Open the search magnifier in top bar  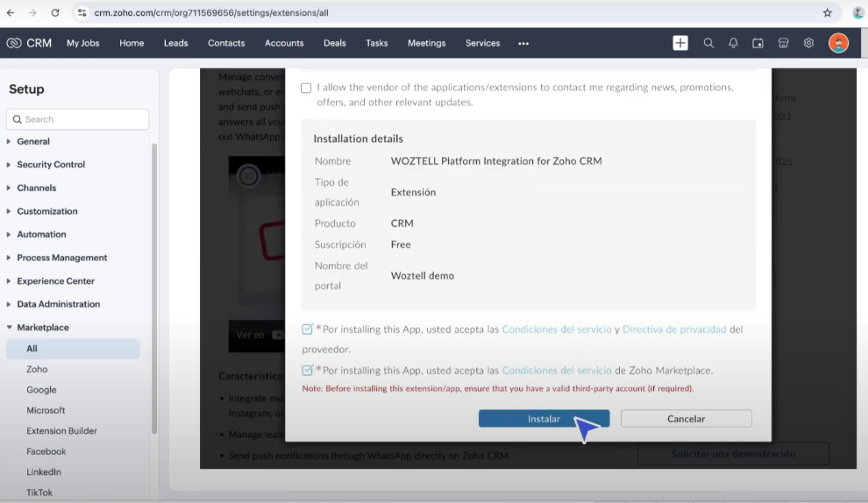tap(708, 43)
